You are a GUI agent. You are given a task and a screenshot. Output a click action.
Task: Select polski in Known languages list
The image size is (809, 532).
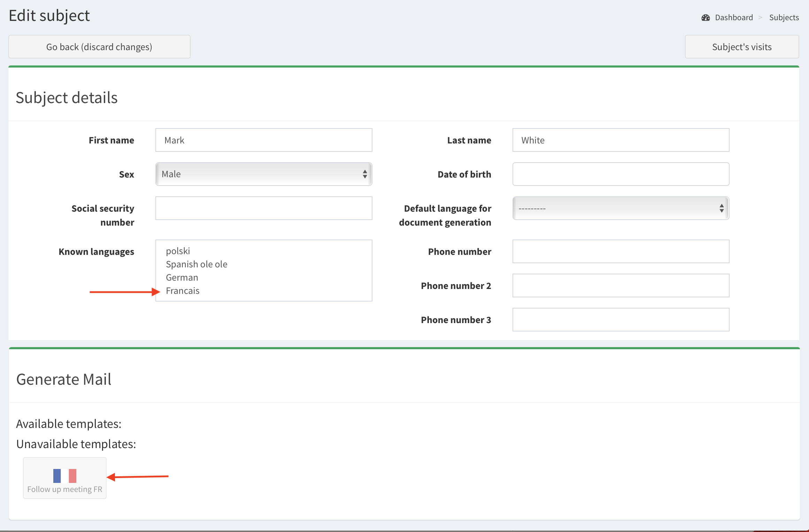click(x=178, y=251)
